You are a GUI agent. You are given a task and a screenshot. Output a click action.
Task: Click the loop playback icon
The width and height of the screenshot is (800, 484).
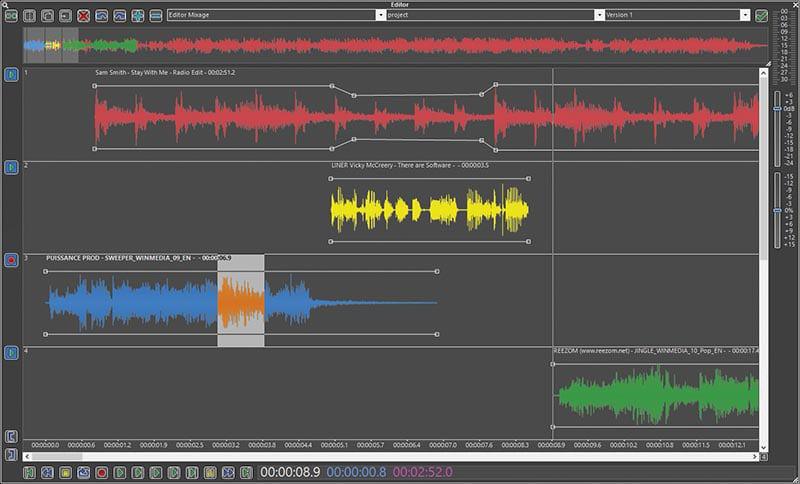(x=83, y=471)
